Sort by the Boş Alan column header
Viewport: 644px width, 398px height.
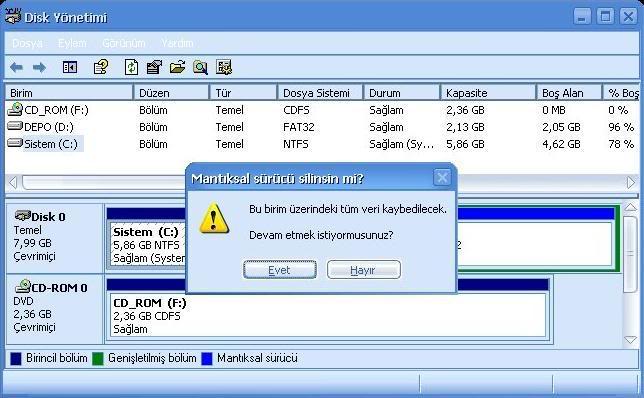coord(569,93)
